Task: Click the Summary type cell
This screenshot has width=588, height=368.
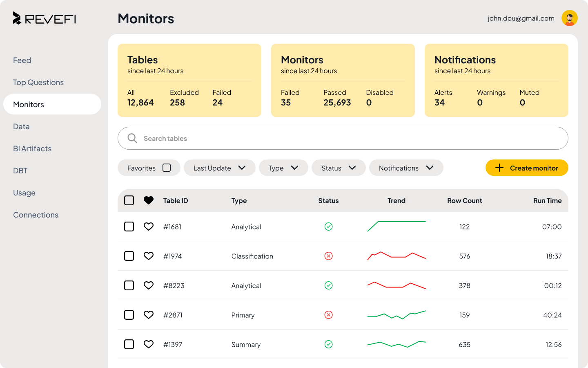Action: pyautogui.click(x=246, y=344)
